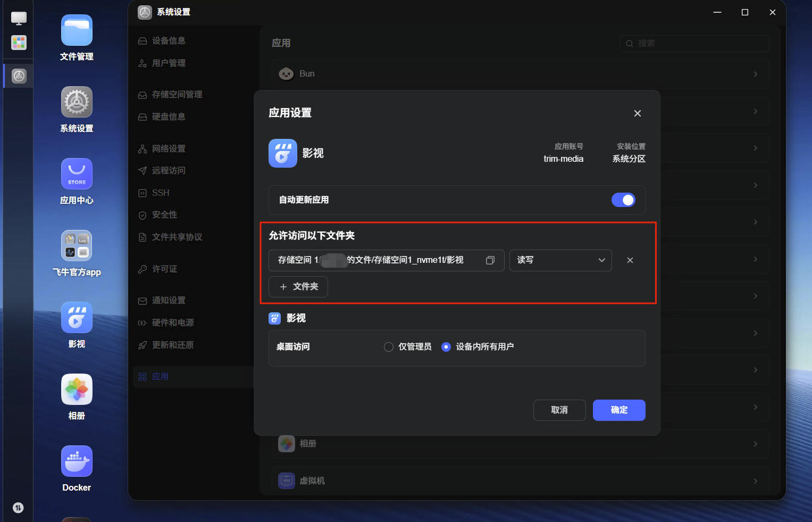Click the app grid icon in the left dock
Viewport: 812px width, 522px height.
click(x=19, y=43)
